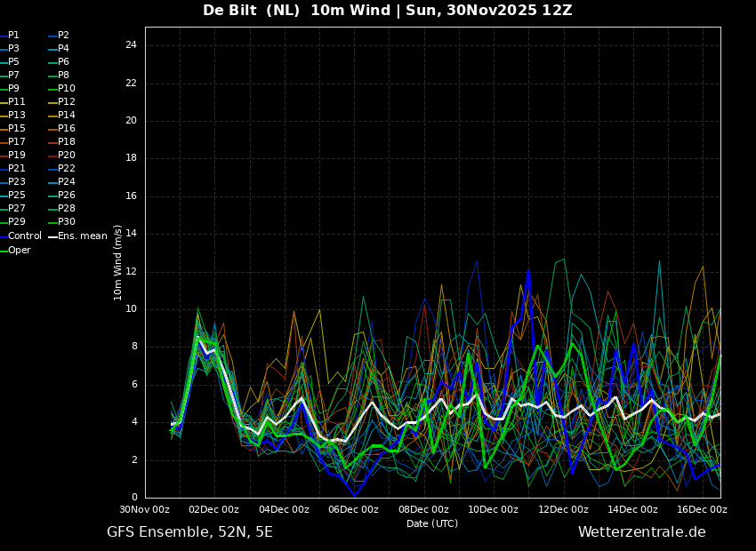Click the 10 value on wind axis
This screenshot has height=551, width=756.
(131, 309)
